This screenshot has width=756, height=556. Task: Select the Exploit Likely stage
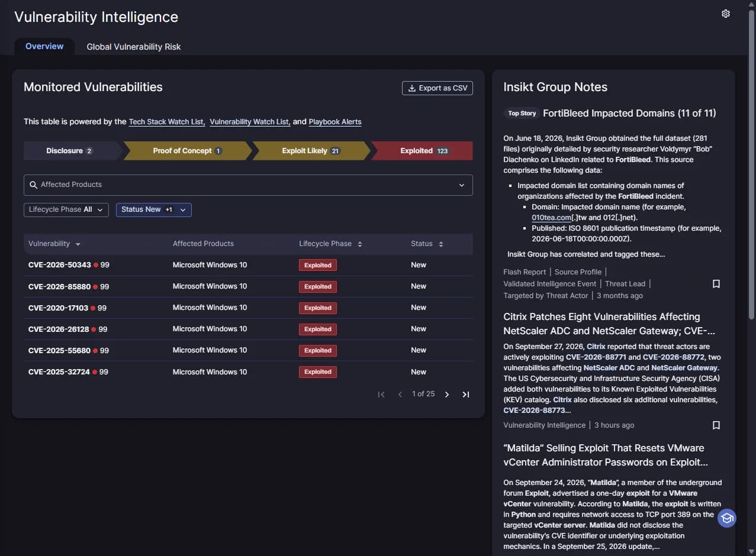point(311,151)
